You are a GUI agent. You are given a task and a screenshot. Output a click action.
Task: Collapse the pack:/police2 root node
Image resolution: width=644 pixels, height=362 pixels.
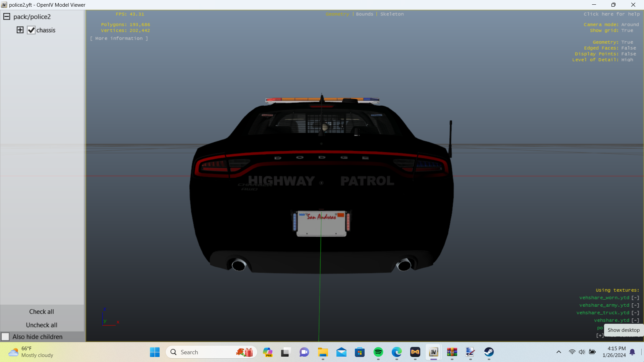[x=7, y=17]
